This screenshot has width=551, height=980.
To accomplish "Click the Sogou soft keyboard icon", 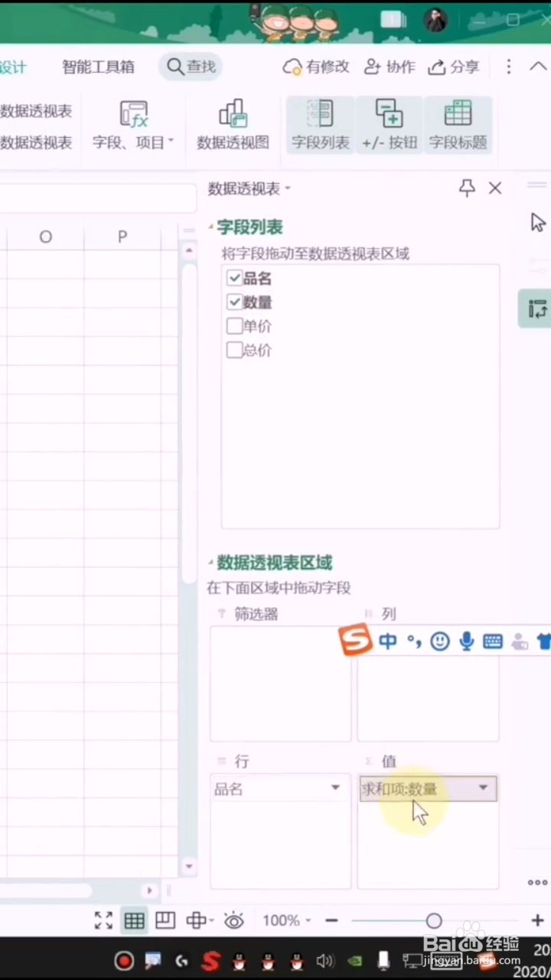I will pyautogui.click(x=493, y=641).
